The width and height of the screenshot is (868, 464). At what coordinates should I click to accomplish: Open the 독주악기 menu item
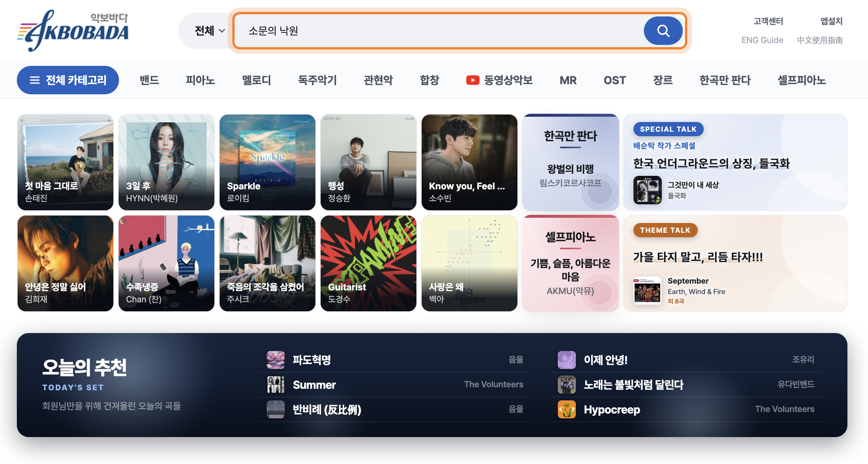(317, 80)
